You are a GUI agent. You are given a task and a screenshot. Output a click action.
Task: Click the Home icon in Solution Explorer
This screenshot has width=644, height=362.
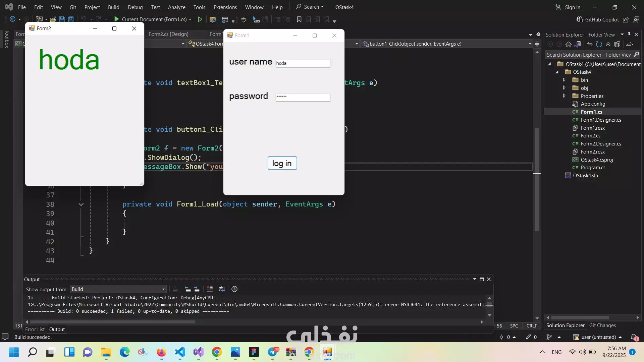[x=569, y=44]
